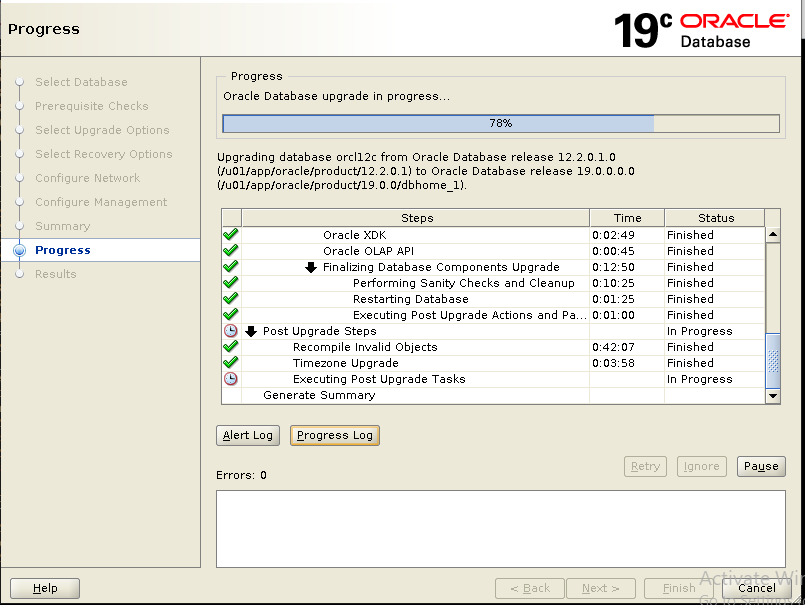Select the Select Recovery Options step
The image size is (805, 605).
point(104,154)
